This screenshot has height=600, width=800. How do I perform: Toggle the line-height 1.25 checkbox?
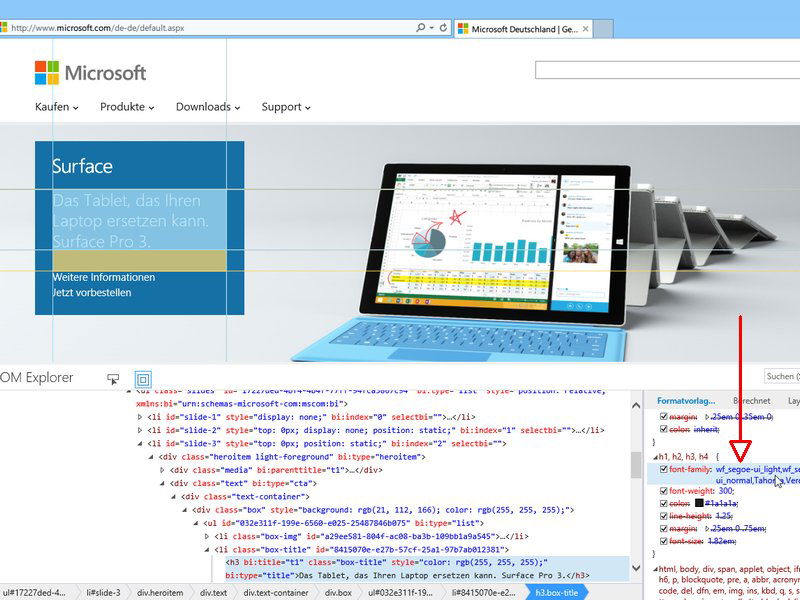click(663, 516)
